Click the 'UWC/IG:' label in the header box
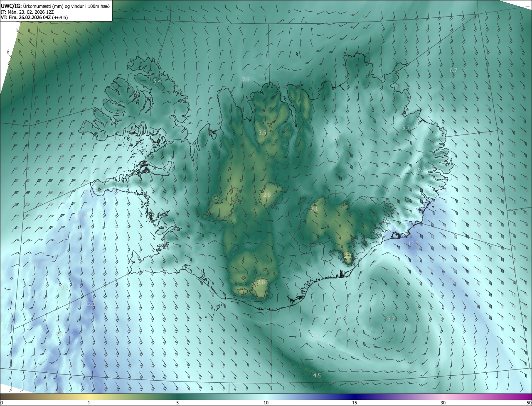The image size is (532, 406). click(x=12, y=5)
